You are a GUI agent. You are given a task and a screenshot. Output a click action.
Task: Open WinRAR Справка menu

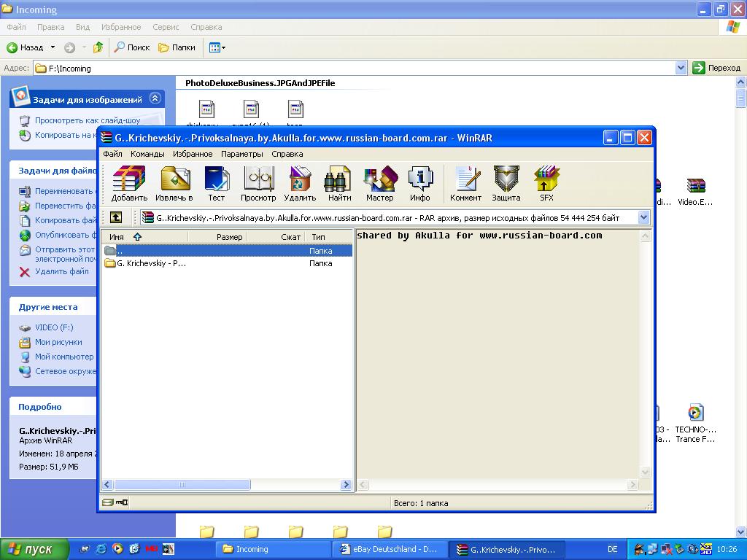287,154
